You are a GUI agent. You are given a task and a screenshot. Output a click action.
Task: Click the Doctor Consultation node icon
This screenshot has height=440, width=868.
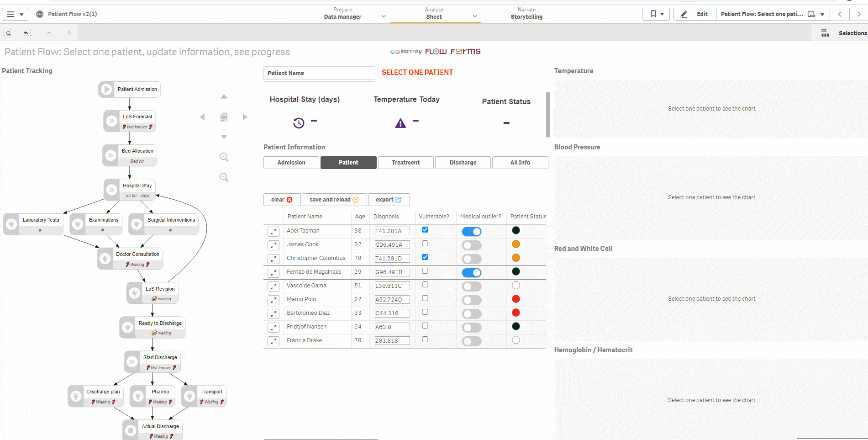pos(105,259)
